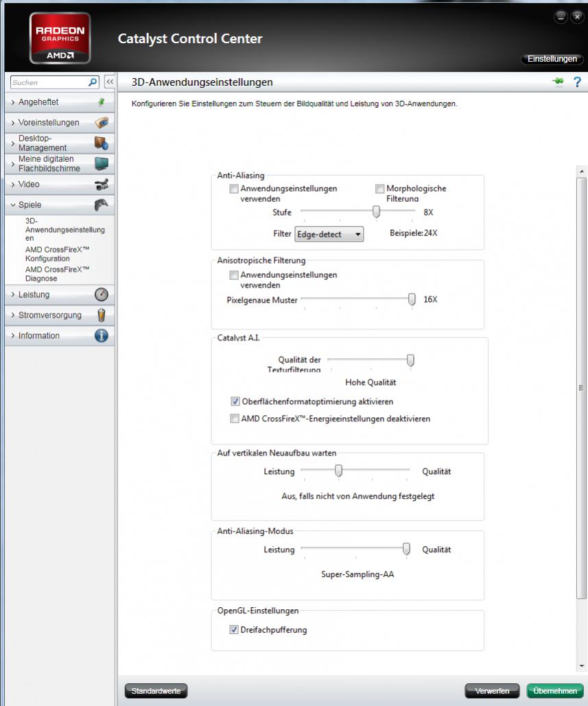Click the Stromversorgung battery icon

102,315
